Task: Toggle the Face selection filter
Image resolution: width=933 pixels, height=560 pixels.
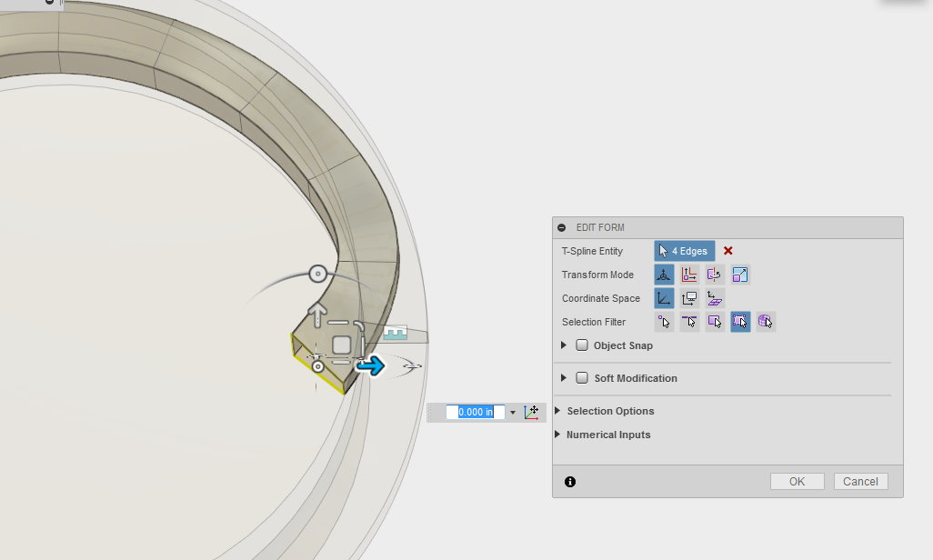Action: point(714,322)
